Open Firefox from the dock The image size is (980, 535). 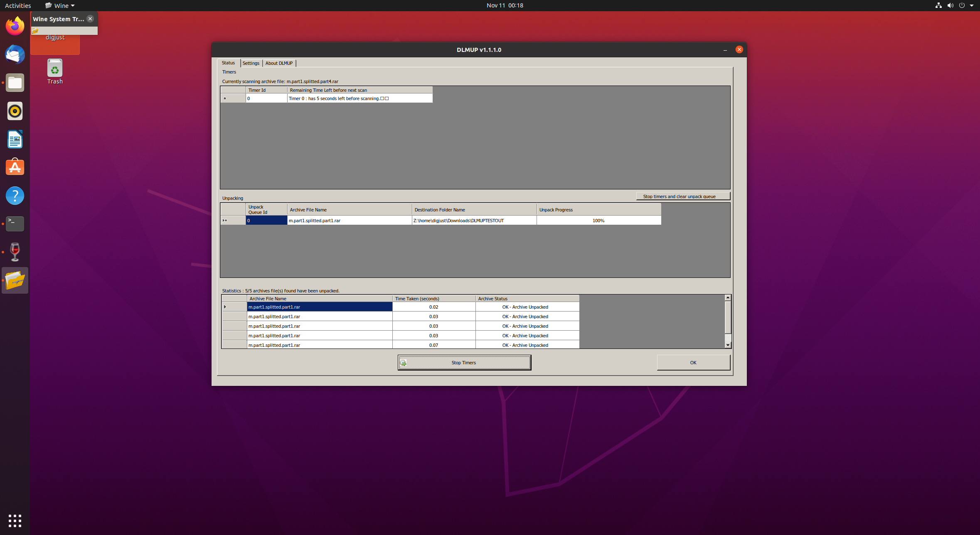15,26
